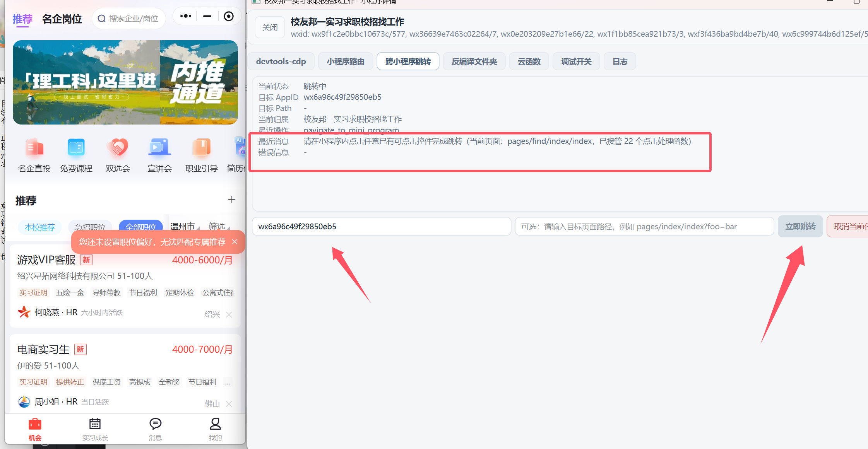
Task: Switch to 消息 bottom tab
Action: 155,429
